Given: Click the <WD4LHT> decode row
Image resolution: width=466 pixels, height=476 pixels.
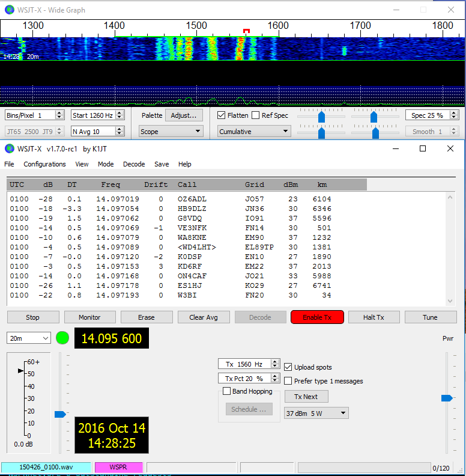Looking at the screenshot, I should pos(171,247).
